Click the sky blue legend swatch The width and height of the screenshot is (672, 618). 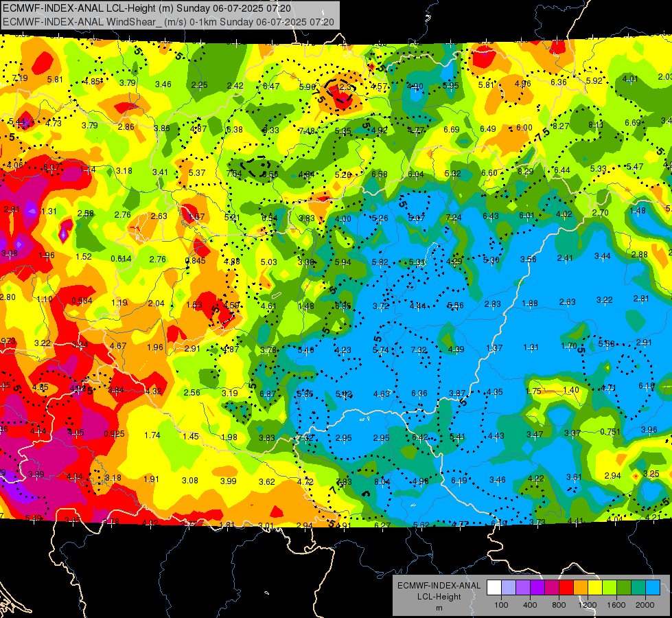(653, 587)
